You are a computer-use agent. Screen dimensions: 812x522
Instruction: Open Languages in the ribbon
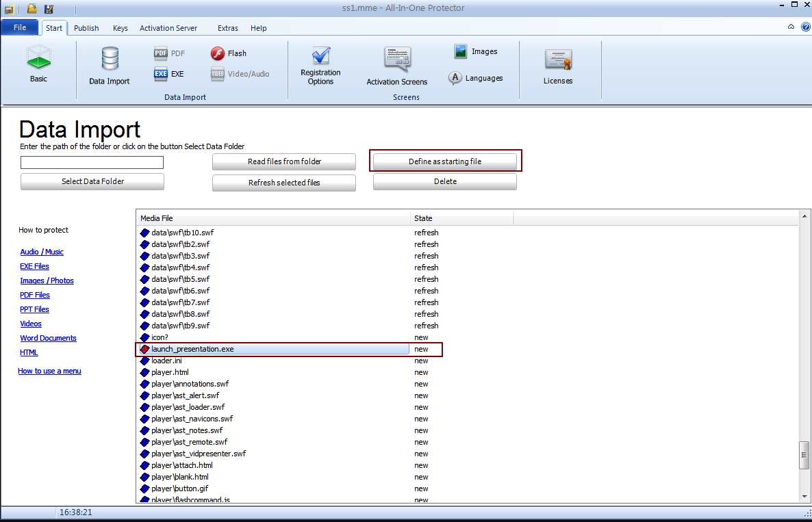click(455, 78)
